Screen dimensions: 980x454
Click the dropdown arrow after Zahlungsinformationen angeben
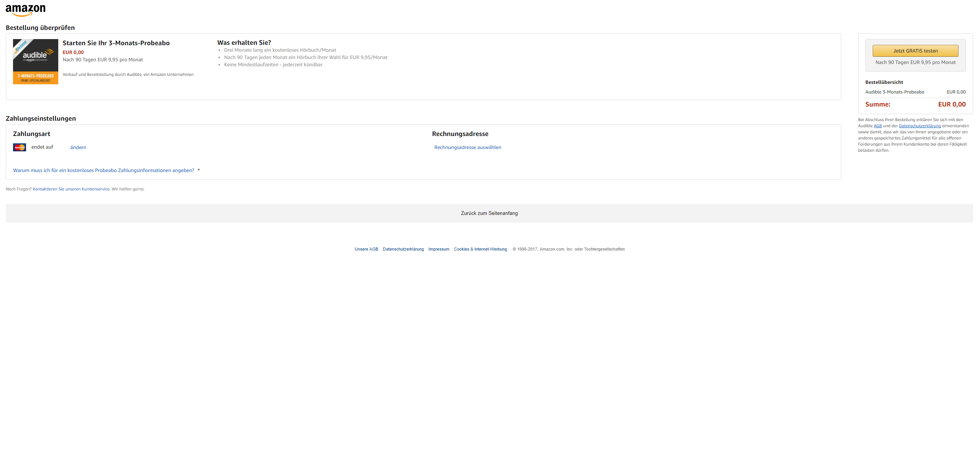coord(199,170)
